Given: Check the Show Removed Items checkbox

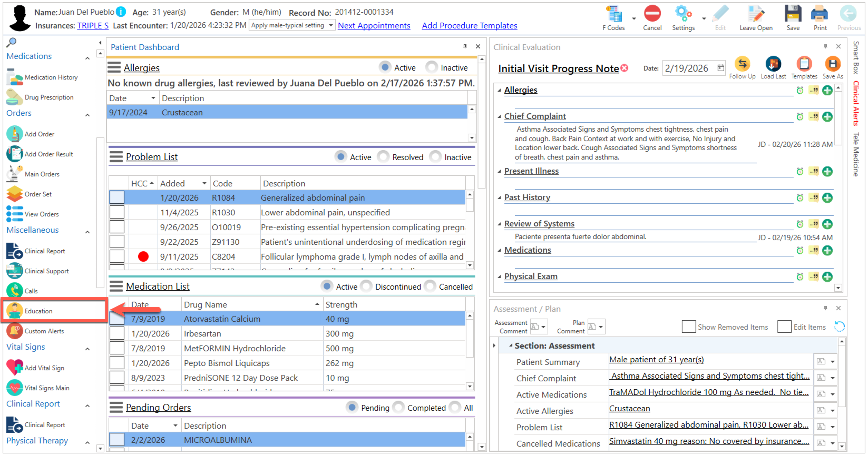Looking at the screenshot, I should [x=688, y=327].
